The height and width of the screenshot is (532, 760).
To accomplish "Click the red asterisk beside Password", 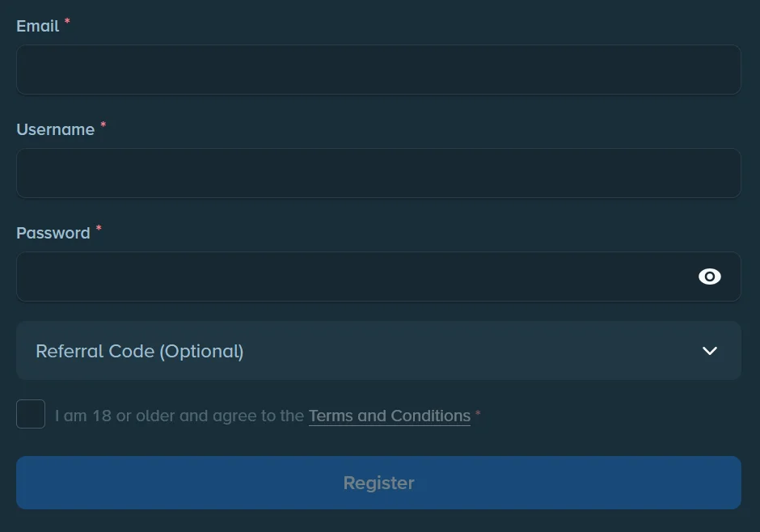I will pyautogui.click(x=99, y=228).
